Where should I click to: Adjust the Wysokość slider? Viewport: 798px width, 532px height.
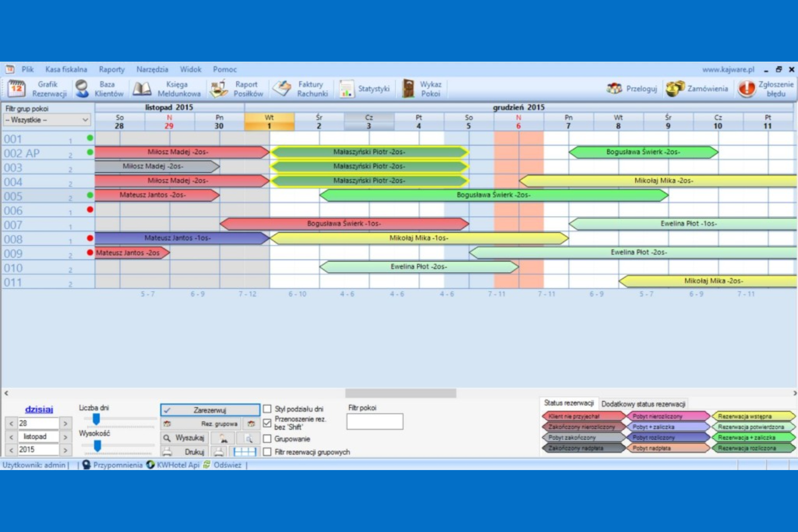pyautogui.click(x=98, y=446)
